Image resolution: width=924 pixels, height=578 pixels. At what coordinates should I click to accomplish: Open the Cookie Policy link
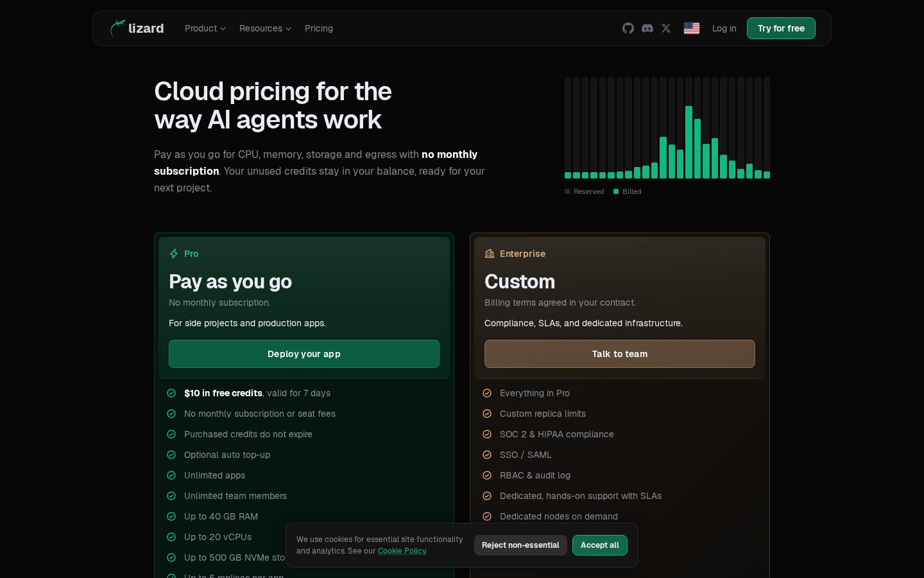(x=402, y=551)
